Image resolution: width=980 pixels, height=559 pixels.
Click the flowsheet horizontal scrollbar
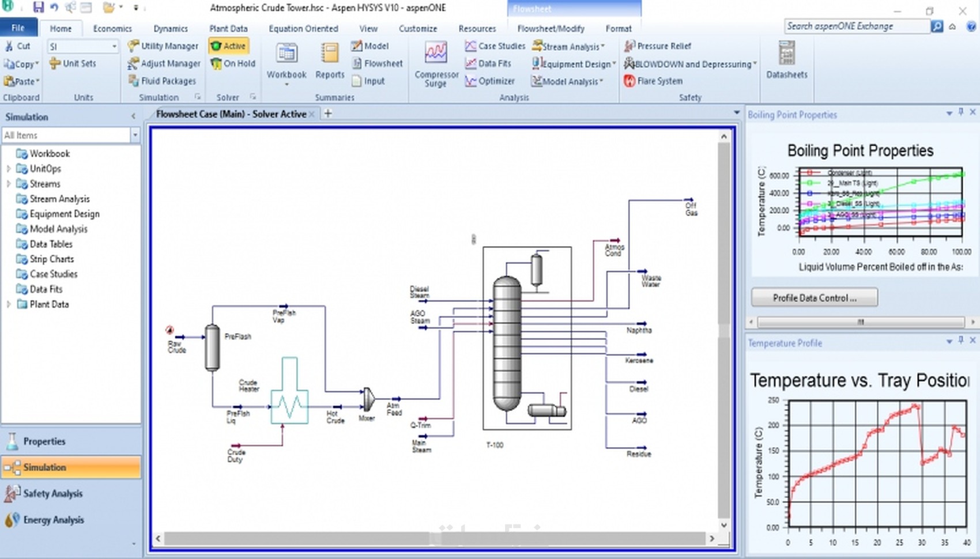tap(435, 538)
